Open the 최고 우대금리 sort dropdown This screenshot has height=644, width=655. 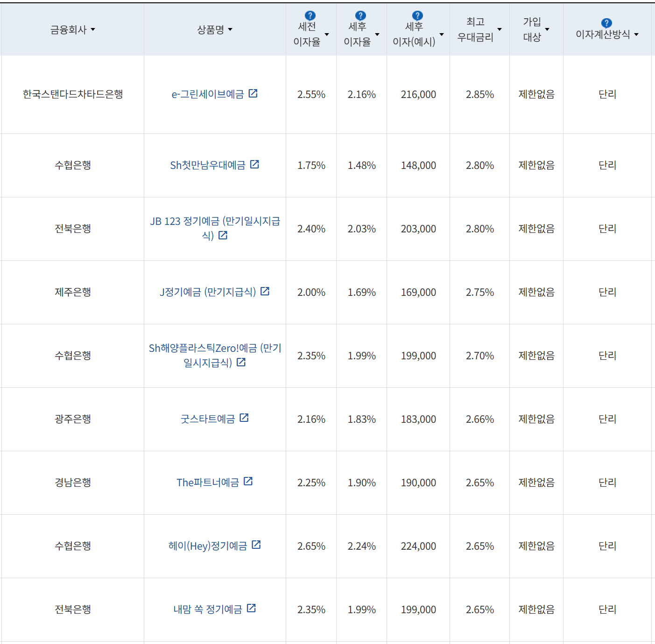(500, 29)
